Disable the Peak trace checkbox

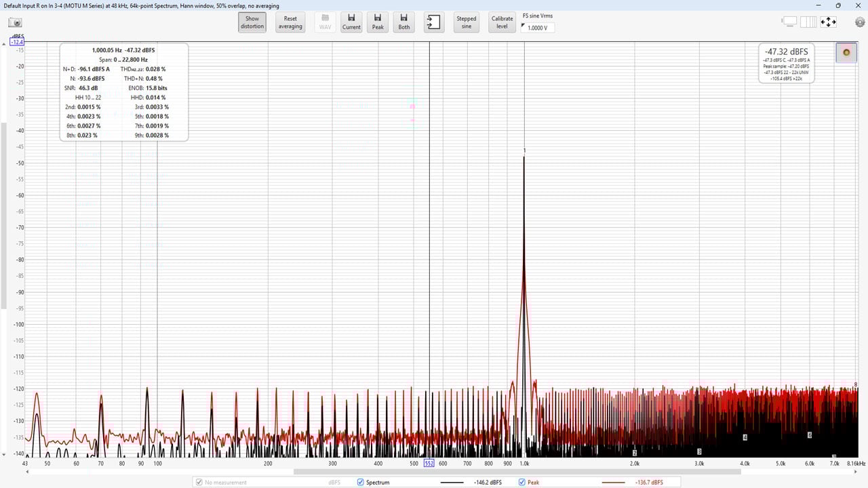pos(521,482)
